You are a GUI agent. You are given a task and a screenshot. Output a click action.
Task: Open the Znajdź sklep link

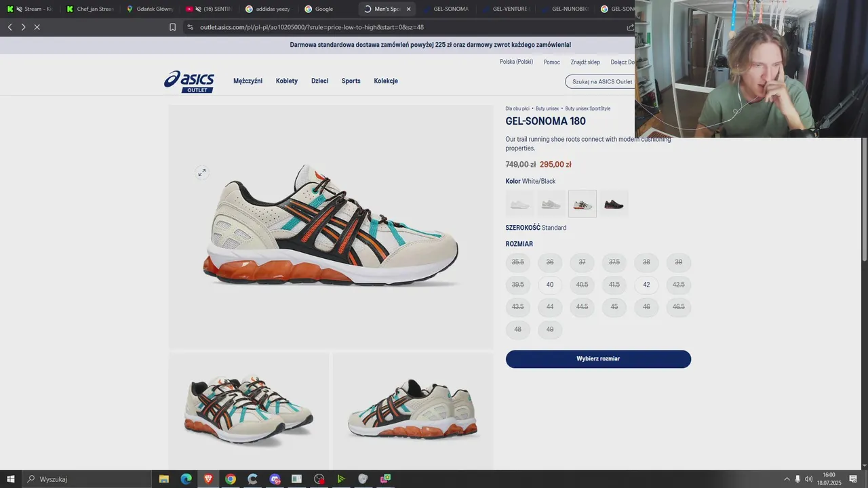(585, 62)
